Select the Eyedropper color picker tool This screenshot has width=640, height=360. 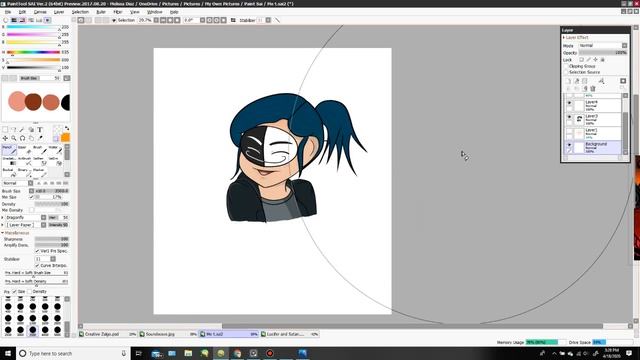pyautogui.click(x=40, y=138)
